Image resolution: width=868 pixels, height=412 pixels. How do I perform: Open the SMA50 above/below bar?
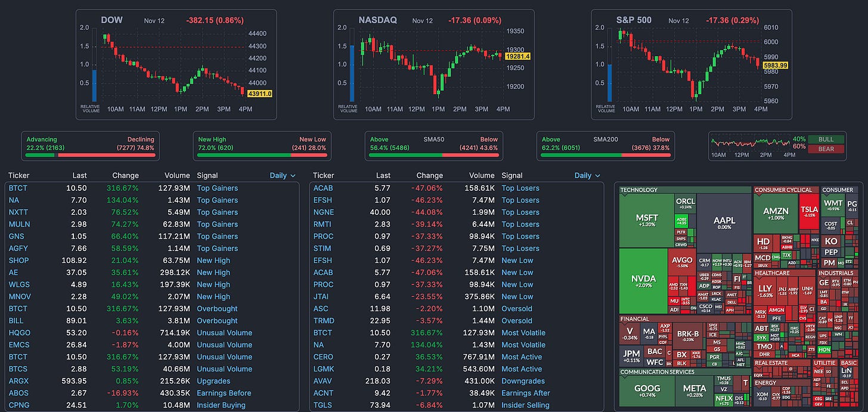[433, 146]
